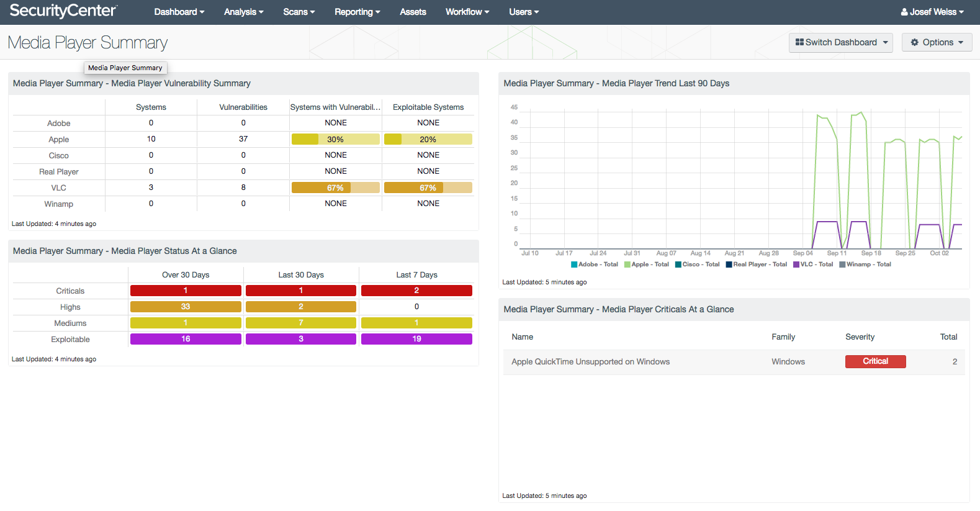Click Exploitable Last 7 Days cell showing 19
This screenshot has width=980, height=511.
tap(416, 339)
